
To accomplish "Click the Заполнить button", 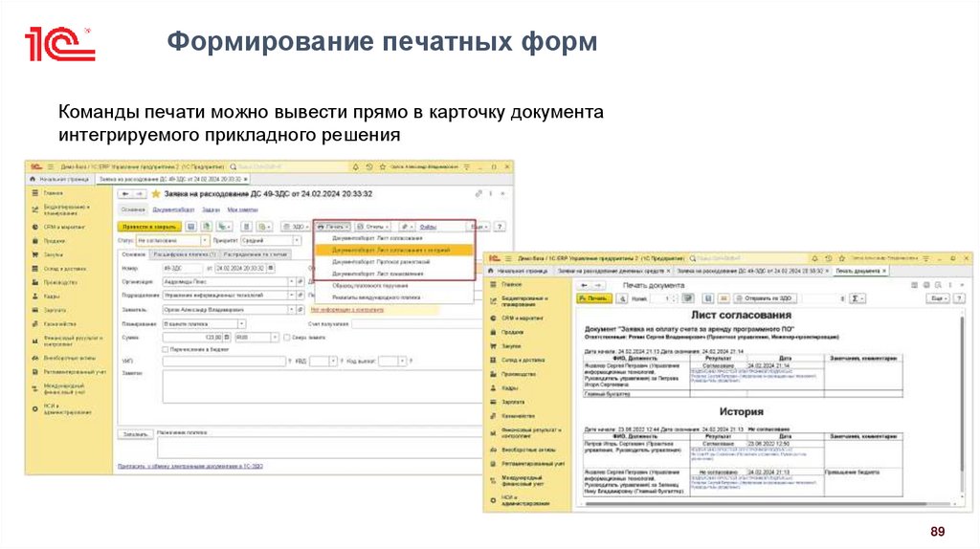I will click(x=135, y=434).
